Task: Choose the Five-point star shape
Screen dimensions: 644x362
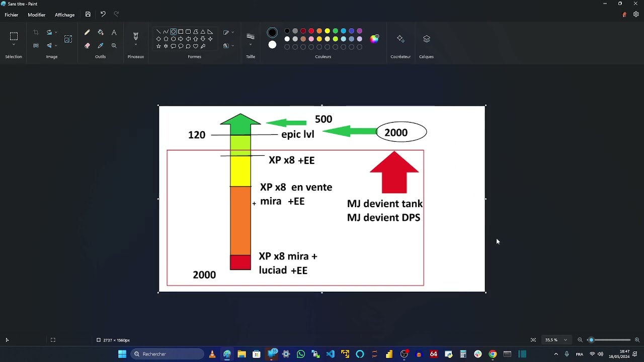Action: (x=158, y=46)
